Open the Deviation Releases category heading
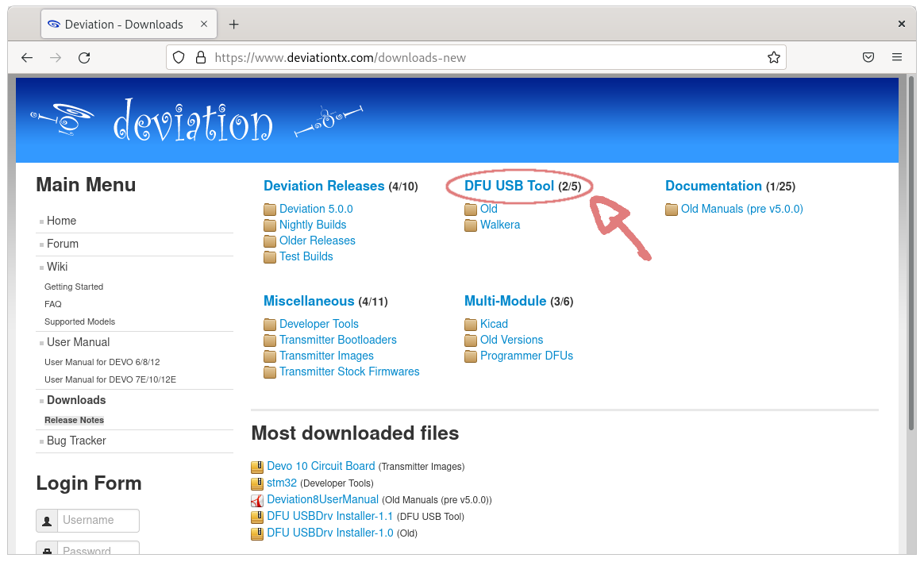Viewport: 924px width, 562px height. pyautogui.click(x=324, y=186)
